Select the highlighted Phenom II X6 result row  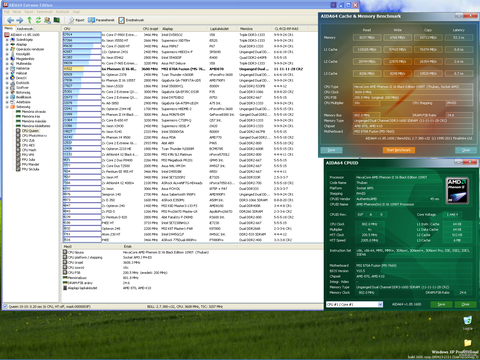tap(192, 69)
